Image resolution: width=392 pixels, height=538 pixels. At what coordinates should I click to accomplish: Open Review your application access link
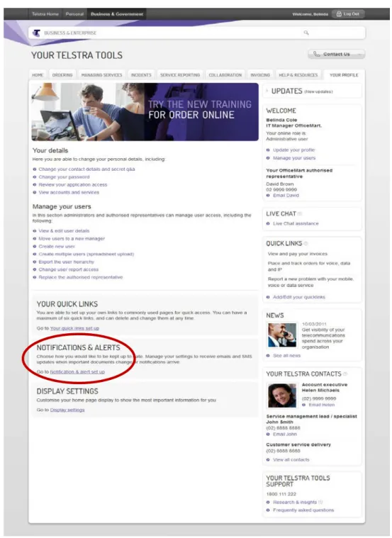[73, 184]
